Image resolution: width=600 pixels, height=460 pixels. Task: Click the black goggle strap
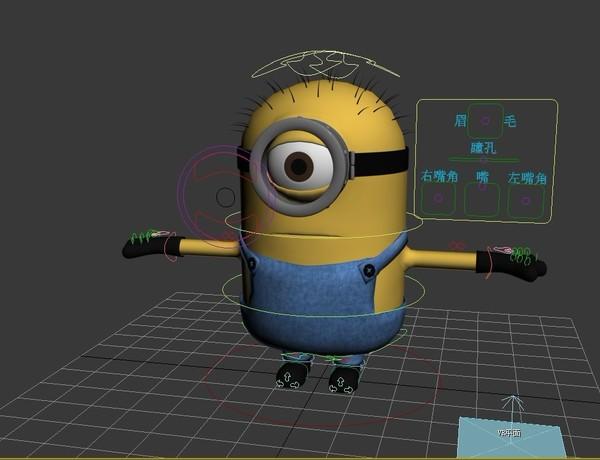point(378,163)
